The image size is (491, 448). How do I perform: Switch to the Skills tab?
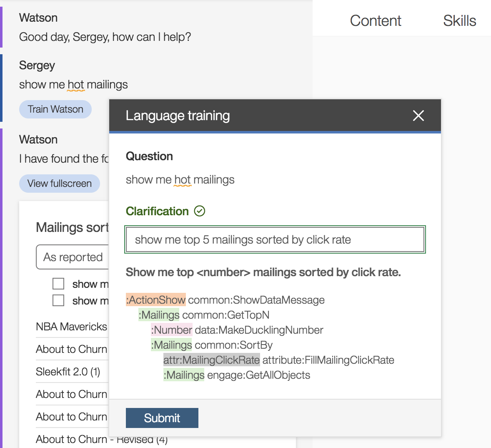click(x=459, y=21)
